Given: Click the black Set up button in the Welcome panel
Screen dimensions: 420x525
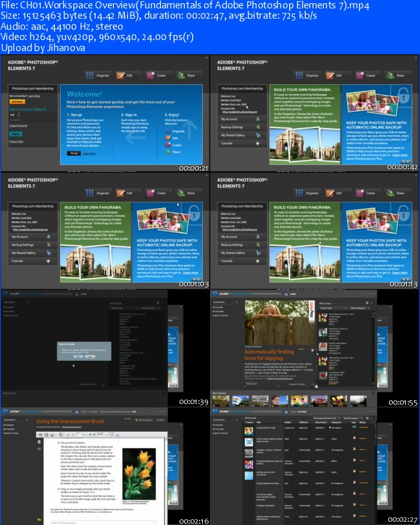Looking at the screenshot, I should pyautogui.click(x=74, y=153).
